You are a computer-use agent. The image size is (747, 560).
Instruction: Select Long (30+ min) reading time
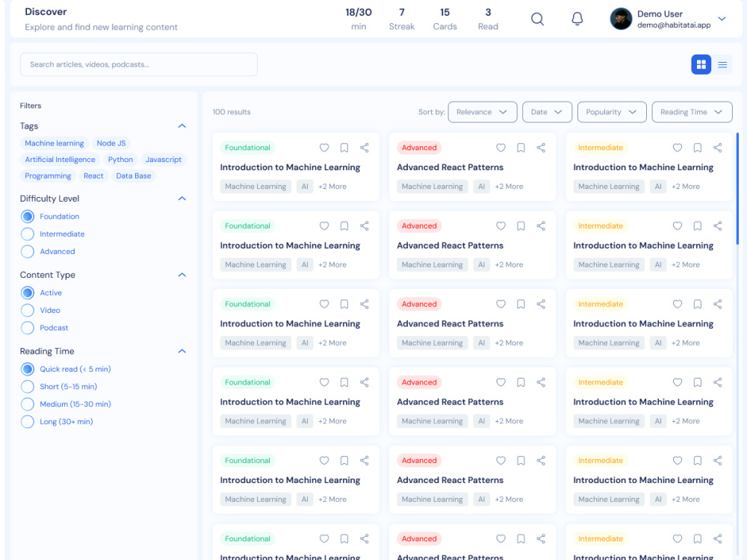pyautogui.click(x=28, y=421)
